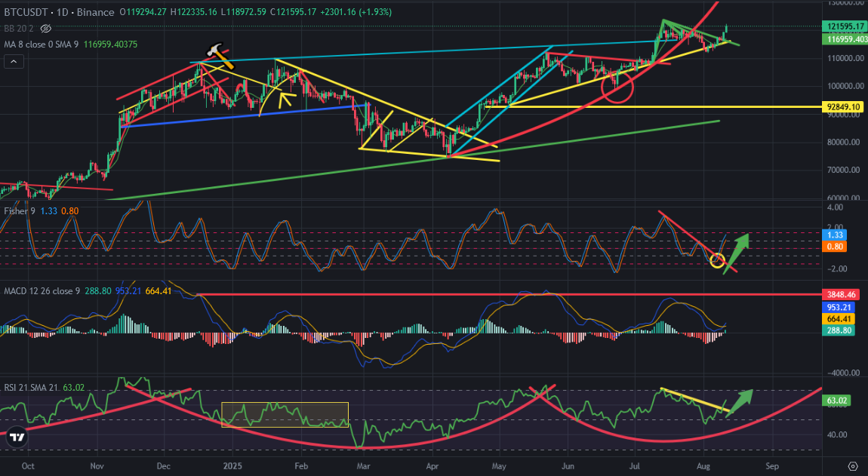
Task: Click the red 3848.46 MACD scale label
Action: tap(842, 294)
